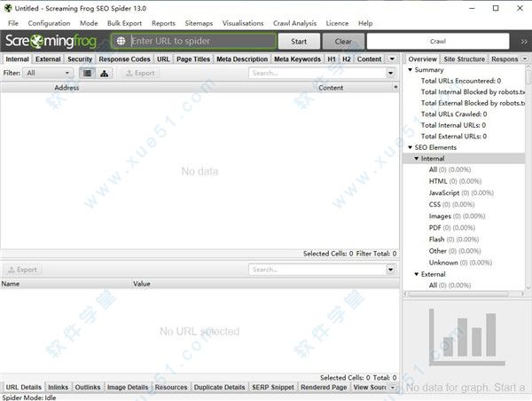Switch to the External tab

[x=48, y=59]
